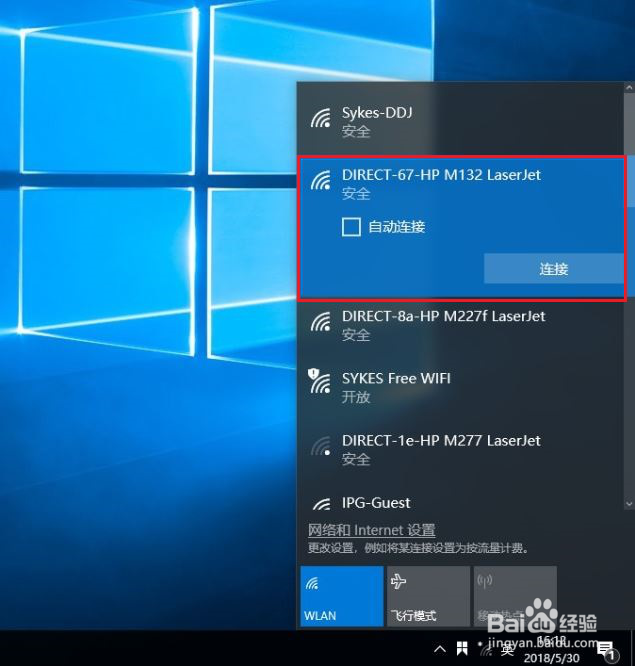Open 网络和 Internet 设置 link

pos(372,530)
